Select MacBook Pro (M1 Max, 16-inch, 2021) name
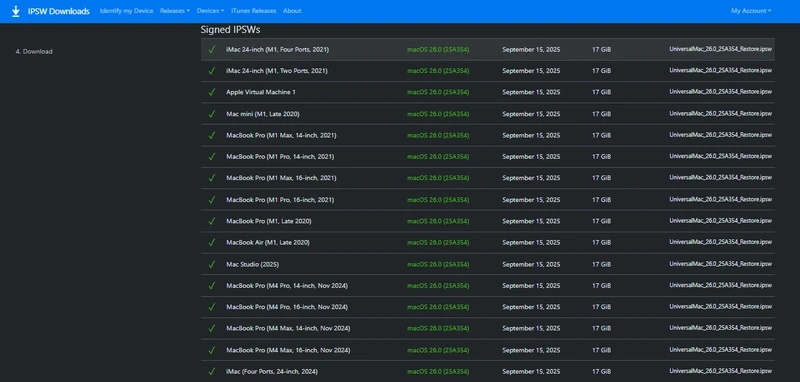This screenshot has width=800, height=382. pos(281,178)
